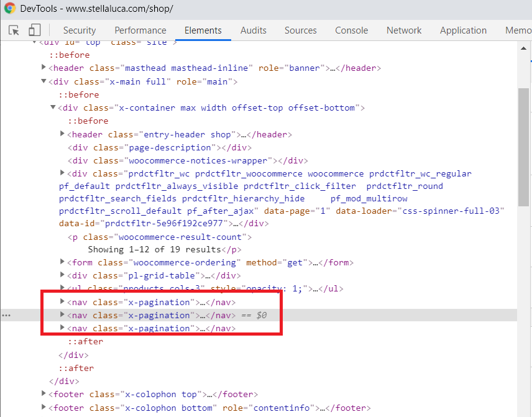532x417 pixels.
Task: Collapse the x-main full div
Action: click(44, 81)
